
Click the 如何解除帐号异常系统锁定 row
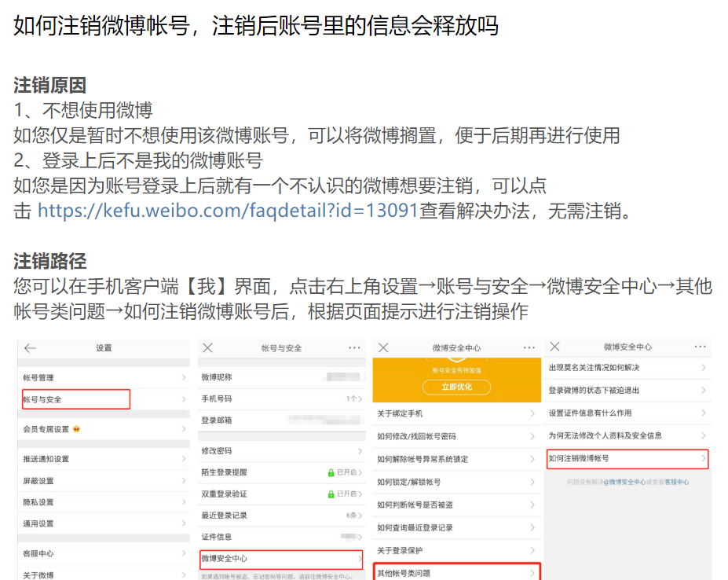coord(457,459)
